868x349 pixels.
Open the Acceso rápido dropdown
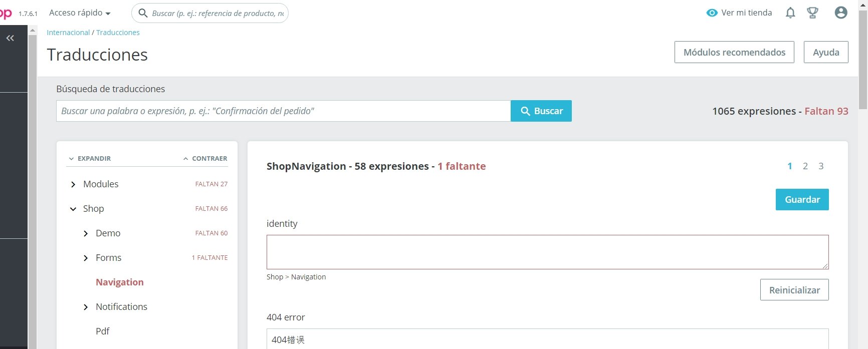tap(80, 13)
